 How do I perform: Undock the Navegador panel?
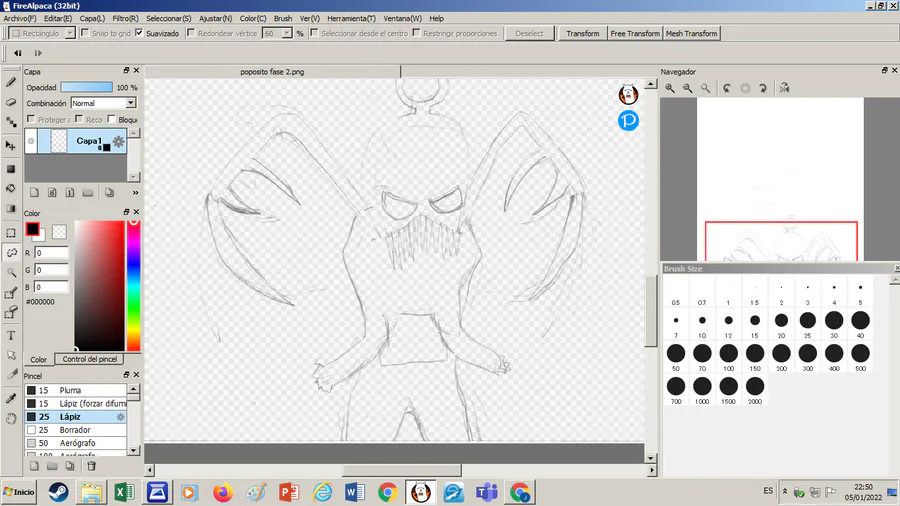(x=885, y=71)
